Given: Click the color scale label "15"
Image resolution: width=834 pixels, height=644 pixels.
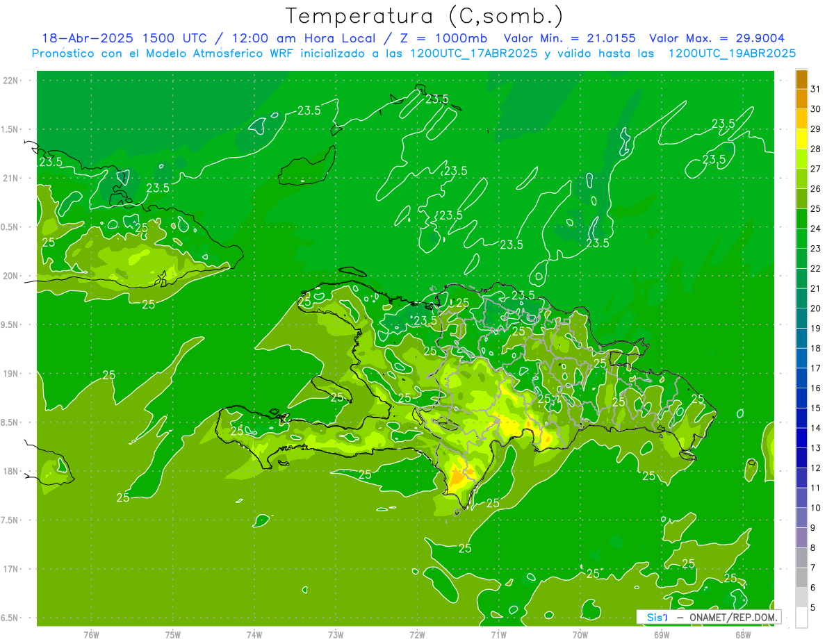Looking at the screenshot, I should pyautogui.click(x=816, y=408).
